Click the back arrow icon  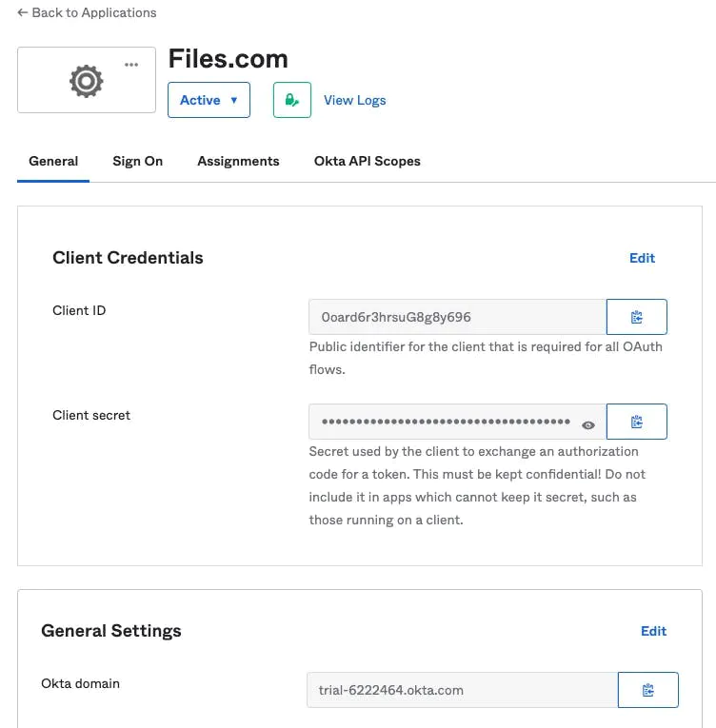[23, 12]
